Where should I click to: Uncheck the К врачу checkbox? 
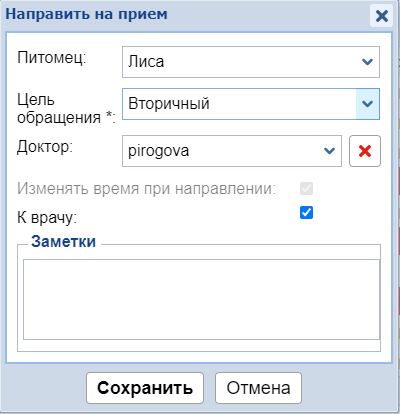[x=306, y=212]
